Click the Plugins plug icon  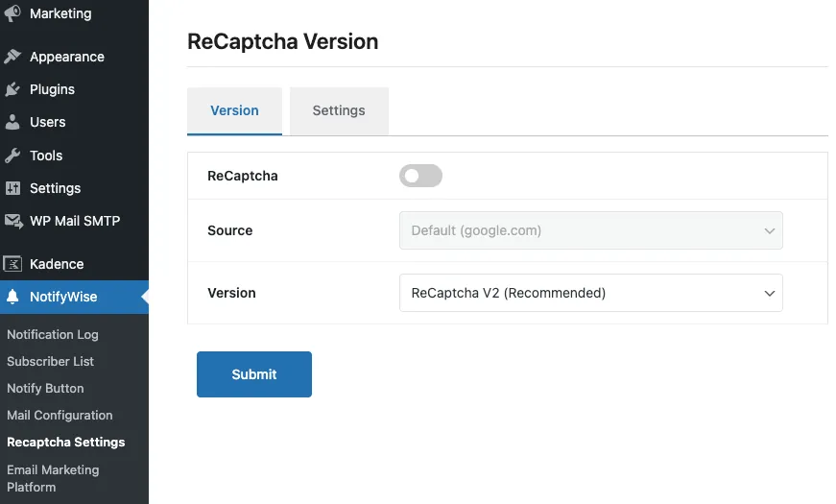(x=12, y=89)
